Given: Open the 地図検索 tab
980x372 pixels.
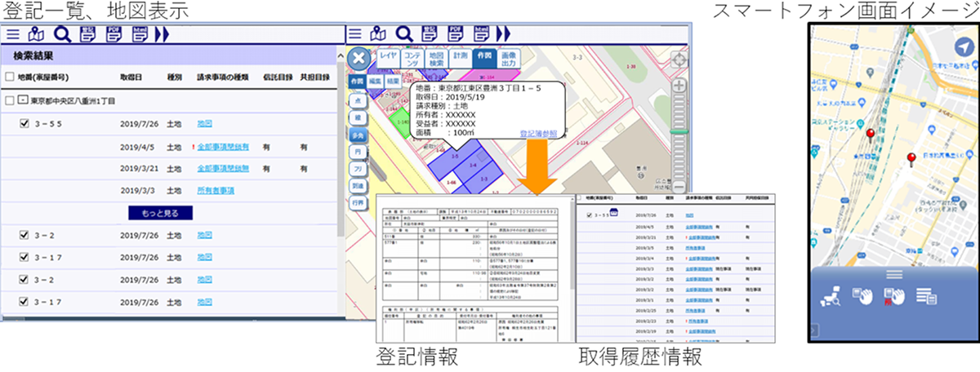Looking at the screenshot, I should point(437,58).
